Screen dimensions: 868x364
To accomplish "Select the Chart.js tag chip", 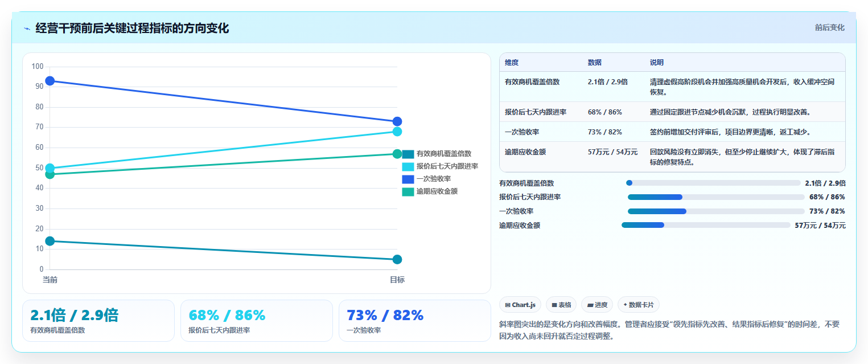I will (520, 305).
